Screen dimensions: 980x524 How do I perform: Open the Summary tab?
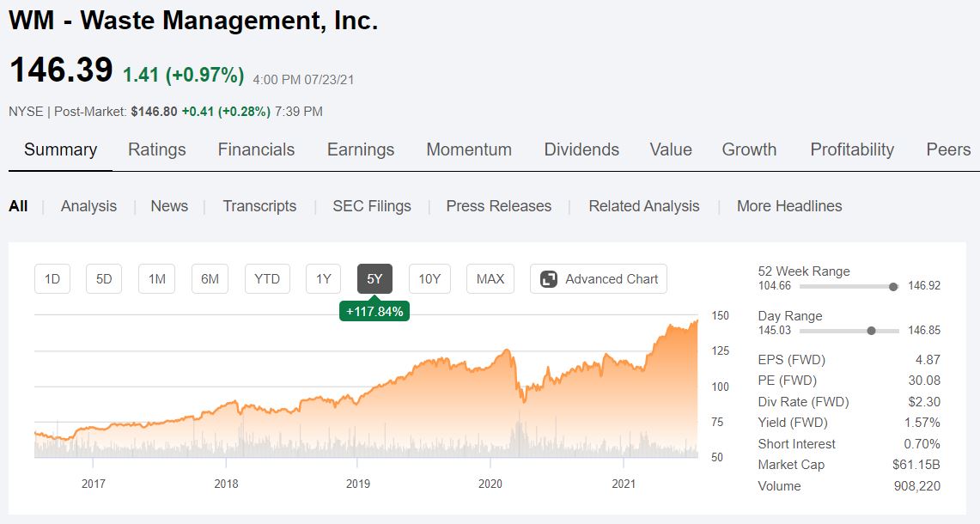[61, 149]
